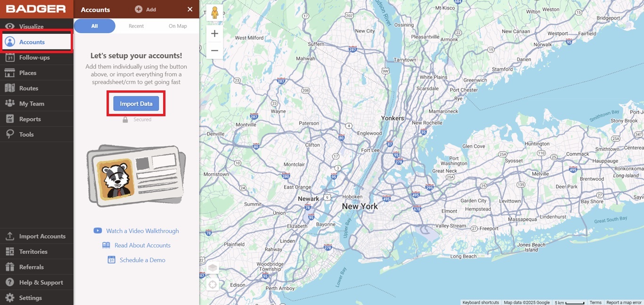Open the Settings gear icon

click(x=10, y=298)
